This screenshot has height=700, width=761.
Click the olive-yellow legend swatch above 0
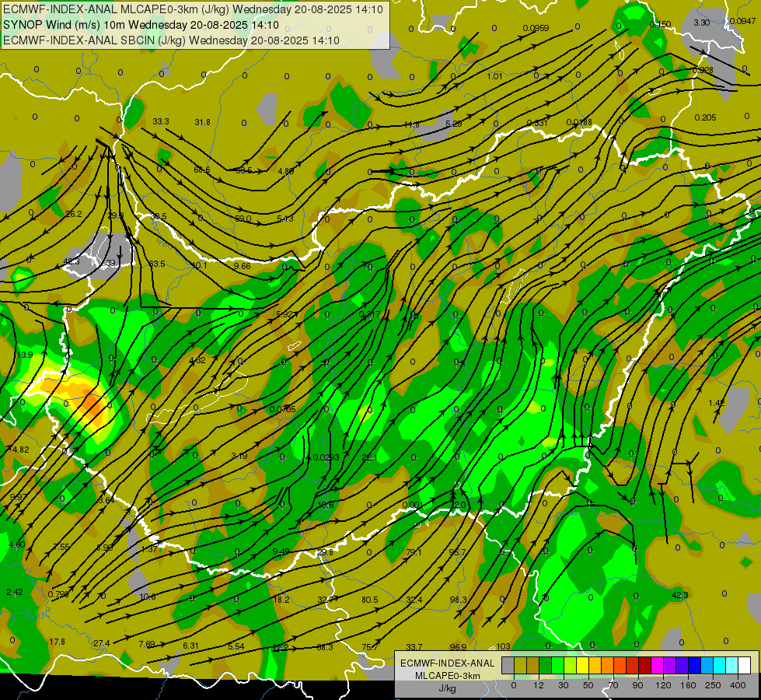520,666
